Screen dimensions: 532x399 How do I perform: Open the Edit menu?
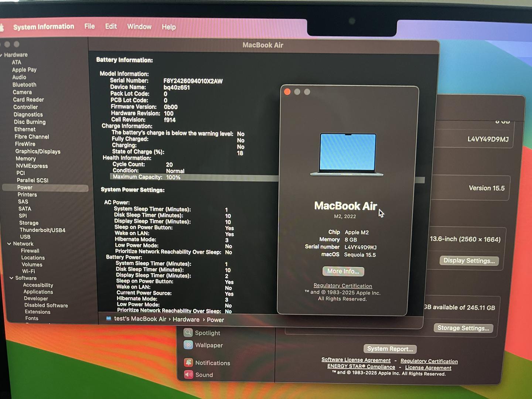click(x=111, y=26)
